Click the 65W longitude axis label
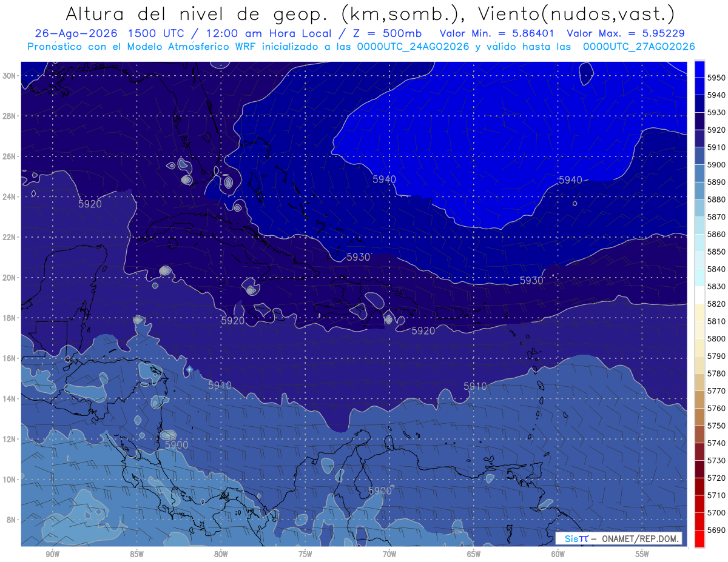728x562 pixels. [x=474, y=554]
